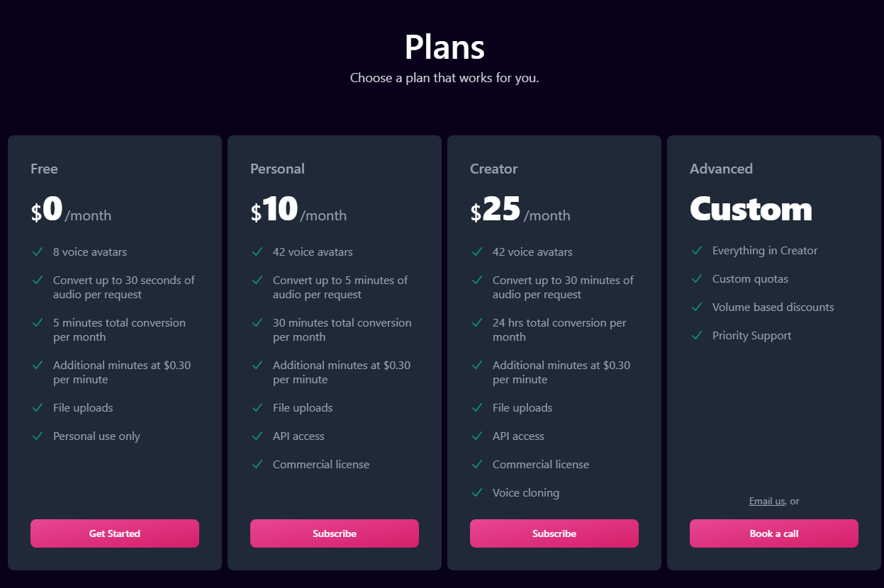Screen dimensions: 884x588
Task: Click checkmark next to Personal plan API access
Action: [x=257, y=436]
